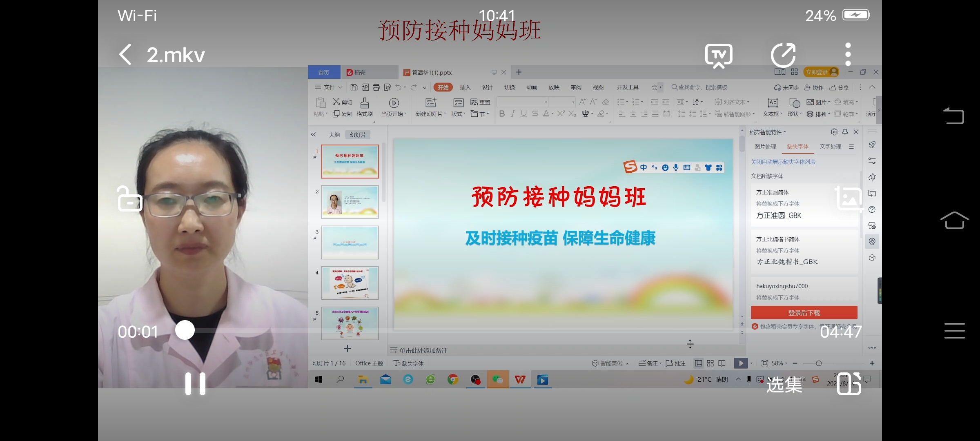Click the 分享 share button
This screenshot has width=980, height=441.
click(x=839, y=87)
